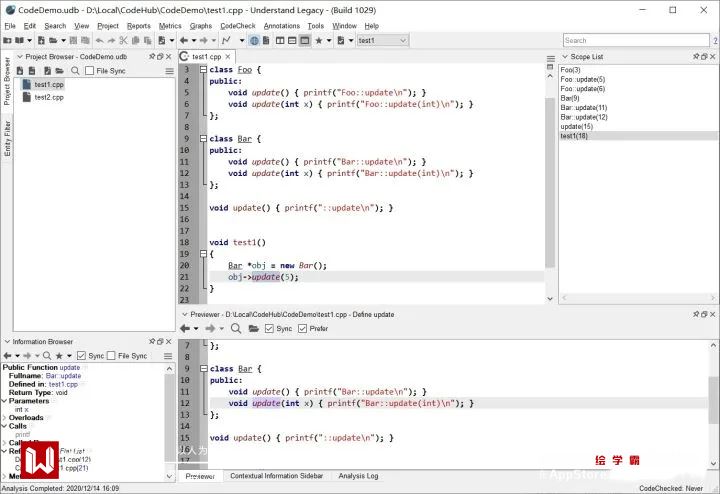Select the split horizontal layout icon
The height and width of the screenshot is (494, 720).
point(292,40)
